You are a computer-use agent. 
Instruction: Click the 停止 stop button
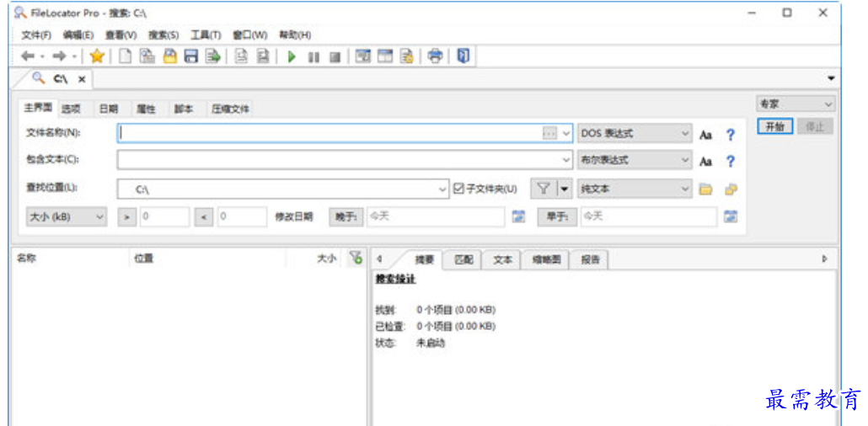coord(815,126)
